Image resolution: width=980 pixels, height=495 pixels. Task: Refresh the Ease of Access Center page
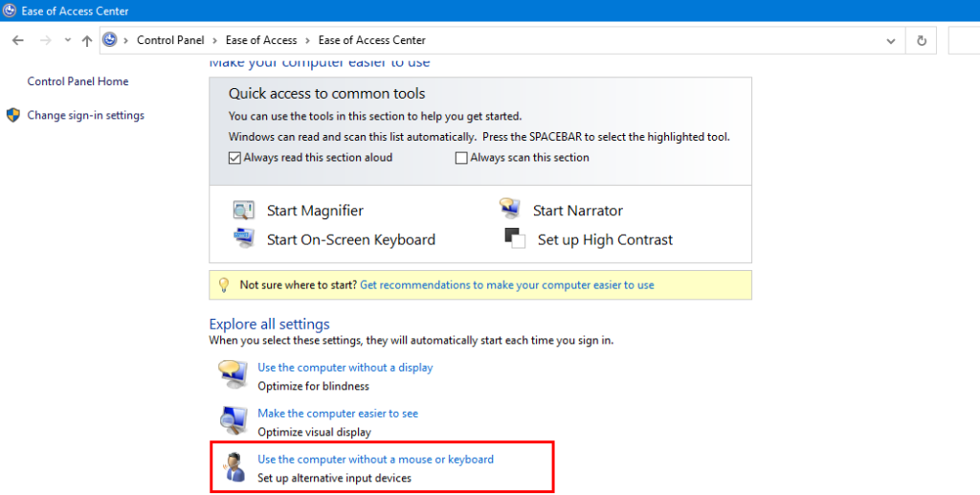[922, 40]
